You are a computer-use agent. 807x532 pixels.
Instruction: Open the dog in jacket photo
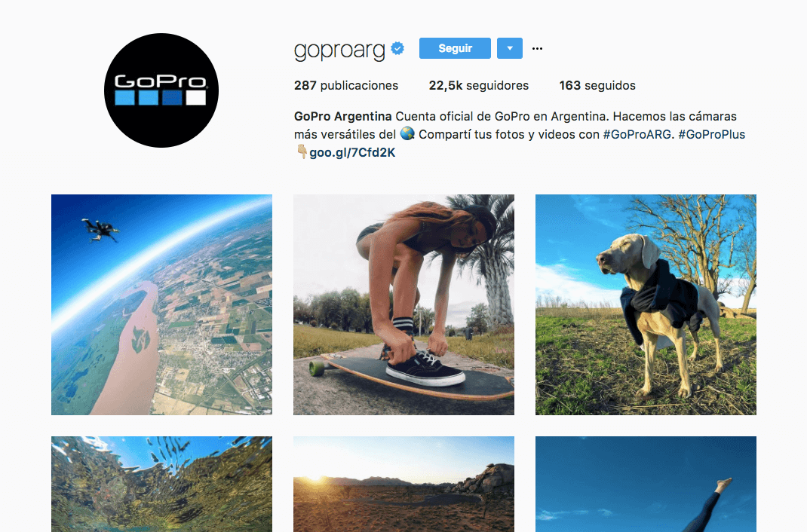646,304
